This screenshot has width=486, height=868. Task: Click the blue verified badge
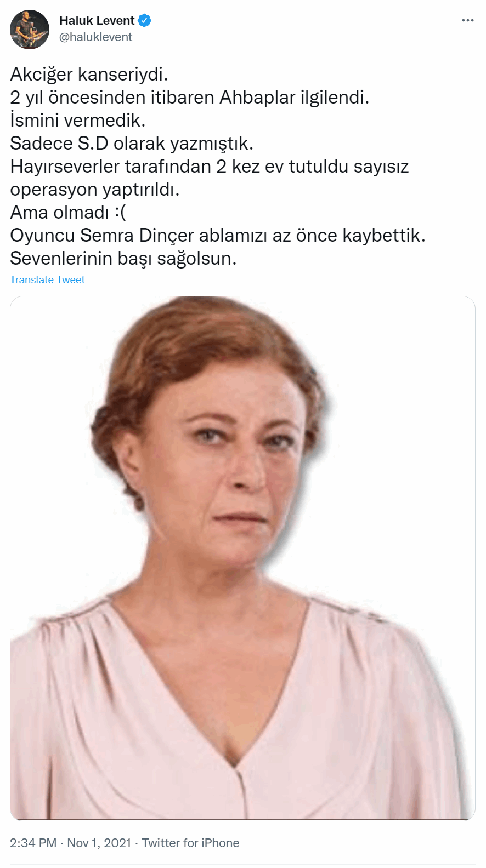coord(145,21)
